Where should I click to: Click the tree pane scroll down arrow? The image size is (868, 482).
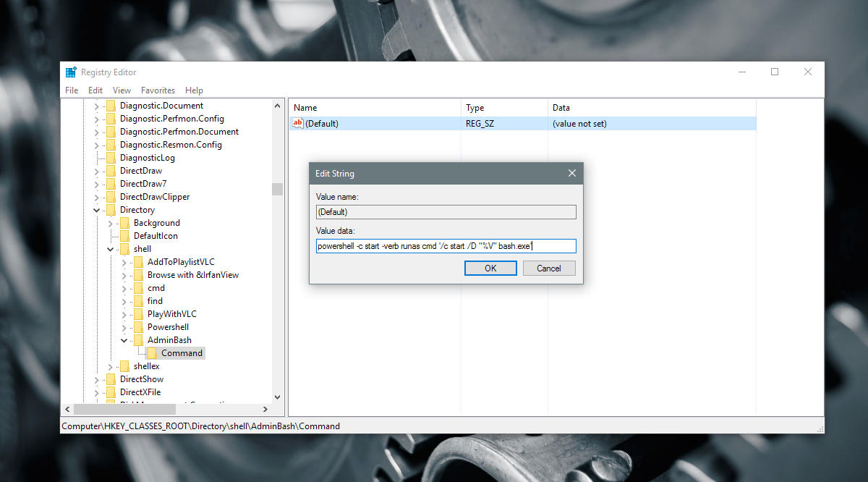(277, 397)
